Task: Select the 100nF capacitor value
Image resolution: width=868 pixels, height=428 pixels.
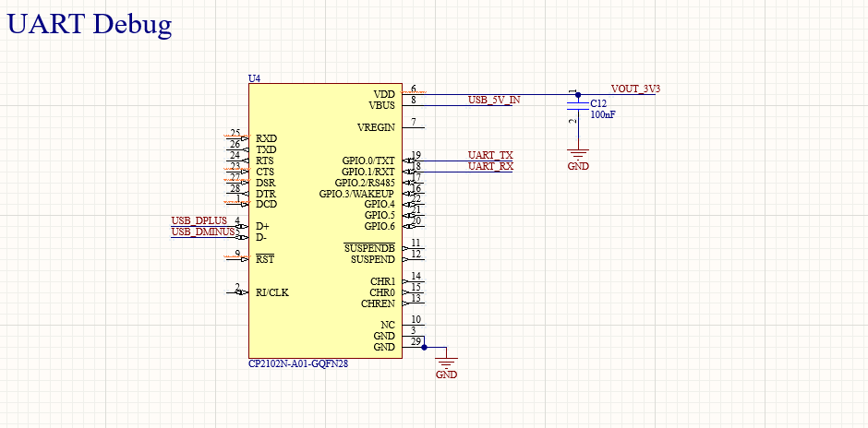Action: tap(603, 115)
